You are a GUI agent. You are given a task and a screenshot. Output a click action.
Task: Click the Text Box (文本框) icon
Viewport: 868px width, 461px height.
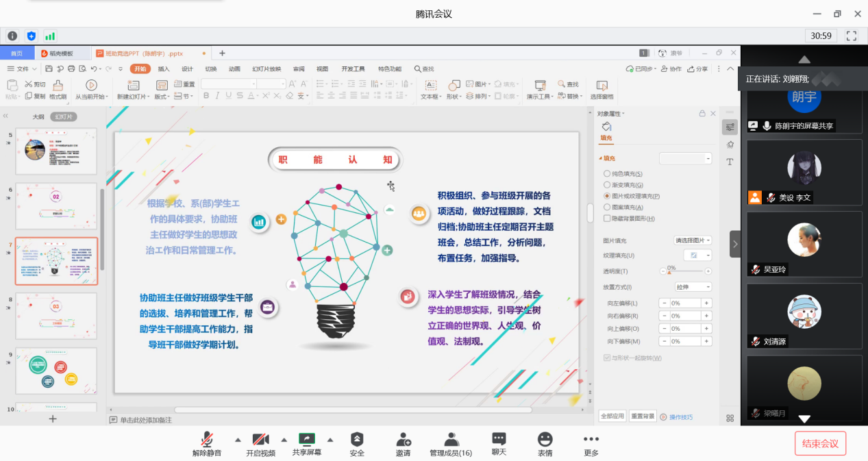click(x=430, y=85)
